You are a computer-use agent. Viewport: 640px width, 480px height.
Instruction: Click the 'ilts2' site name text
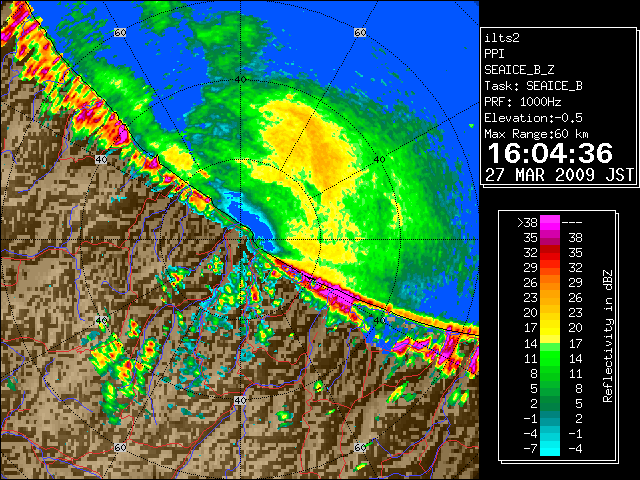pos(502,38)
